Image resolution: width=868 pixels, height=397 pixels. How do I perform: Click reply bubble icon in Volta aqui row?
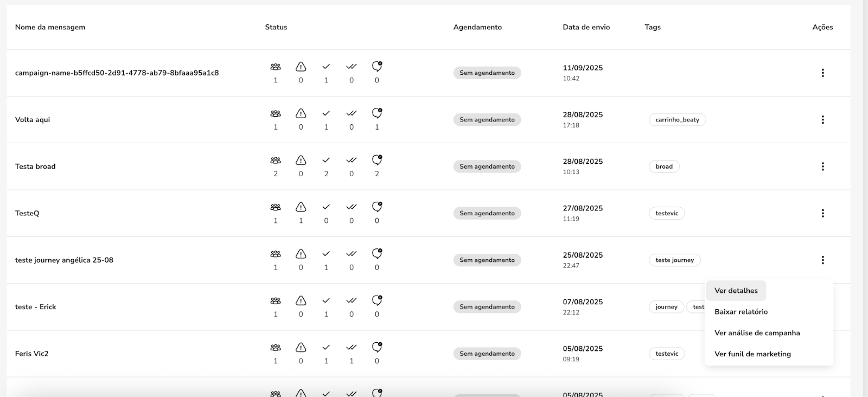point(377,113)
